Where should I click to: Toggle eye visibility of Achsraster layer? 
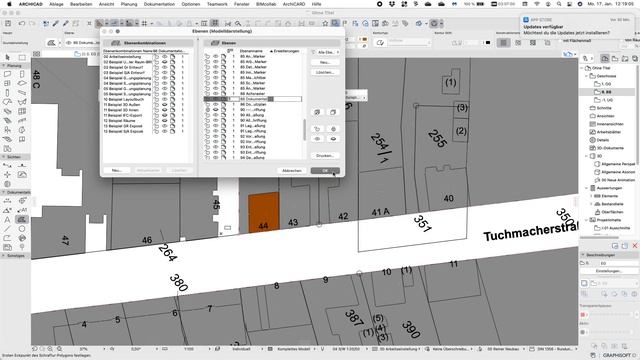216,93
